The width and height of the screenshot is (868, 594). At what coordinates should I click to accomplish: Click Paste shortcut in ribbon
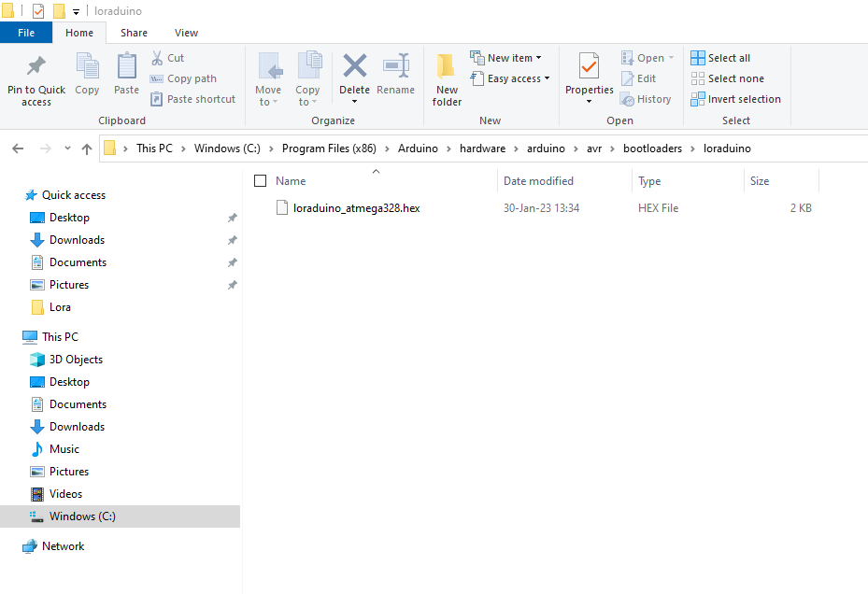click(192, 99)
